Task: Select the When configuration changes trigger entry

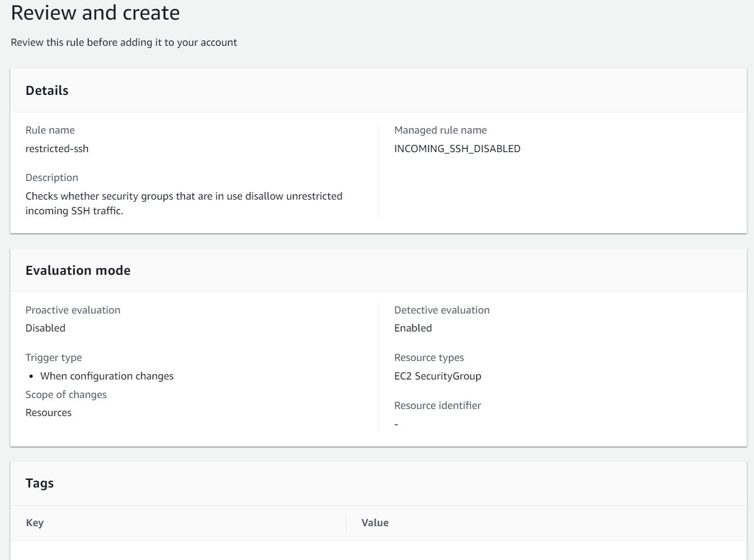Action: click(106, 376)
